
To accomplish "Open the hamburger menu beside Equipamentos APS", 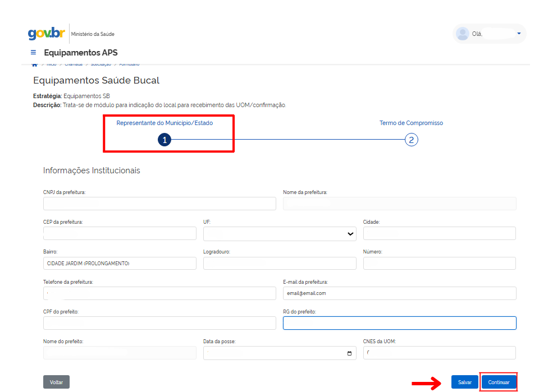I will (34, 53).
